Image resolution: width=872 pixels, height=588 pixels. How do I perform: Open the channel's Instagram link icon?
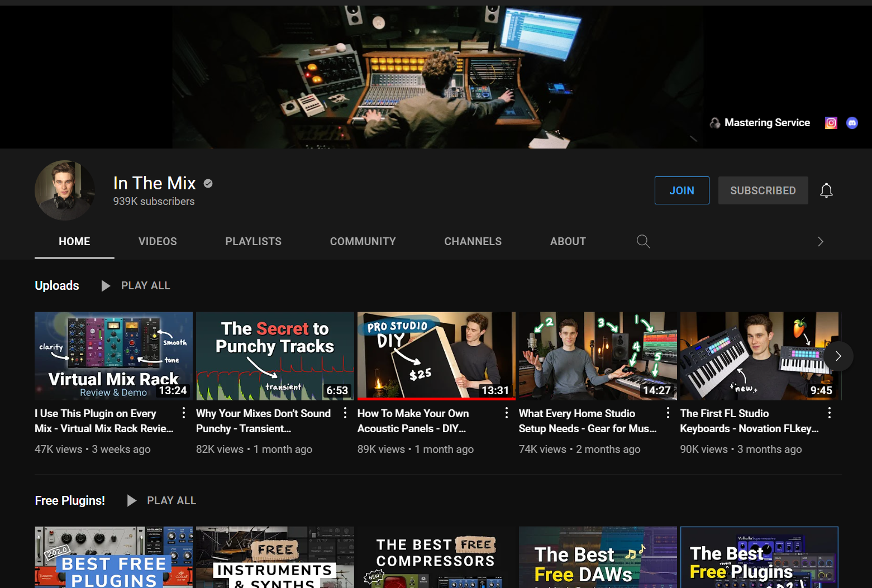tap(831, 123)
